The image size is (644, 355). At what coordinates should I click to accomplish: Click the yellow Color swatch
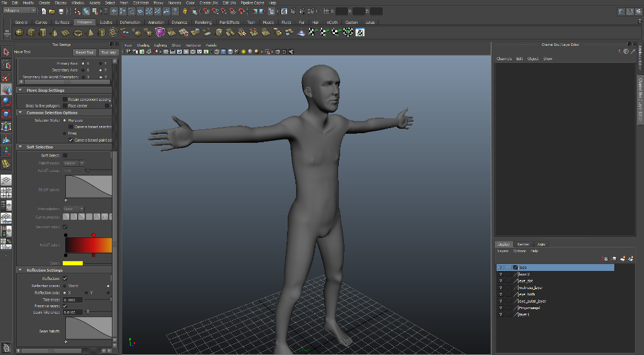click(72, 263)
